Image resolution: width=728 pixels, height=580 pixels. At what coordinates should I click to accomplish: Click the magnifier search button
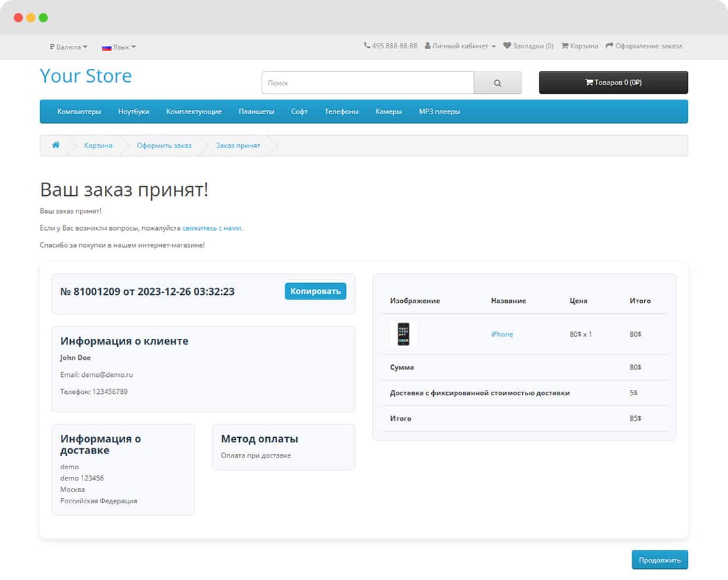click(498, 83)
